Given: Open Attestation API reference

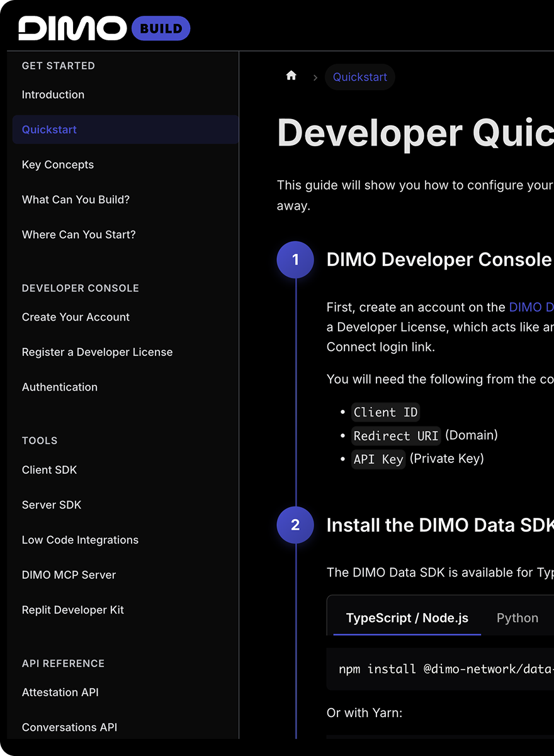Looking at the screenshot, I should tap(60, 692).
